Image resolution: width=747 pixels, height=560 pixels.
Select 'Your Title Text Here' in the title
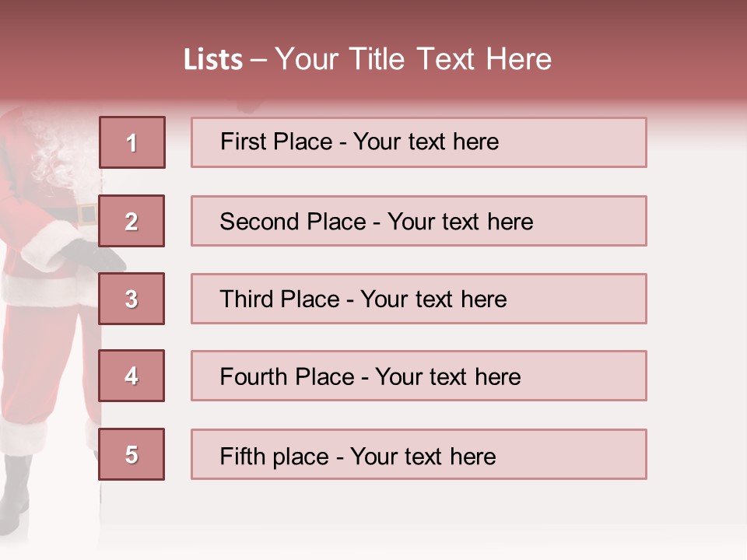click(x=413, y=59)
